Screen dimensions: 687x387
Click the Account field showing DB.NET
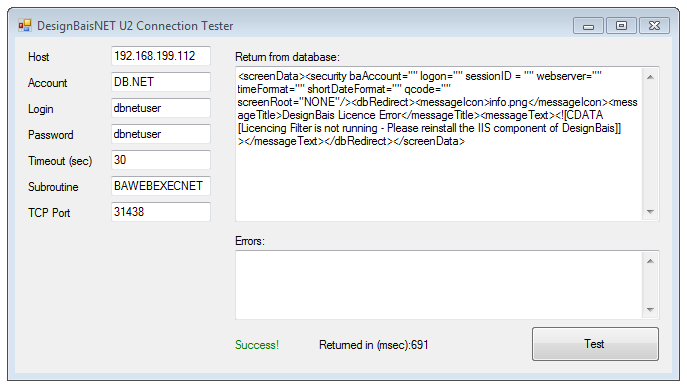pyautogui.click(x=161, y=82)
